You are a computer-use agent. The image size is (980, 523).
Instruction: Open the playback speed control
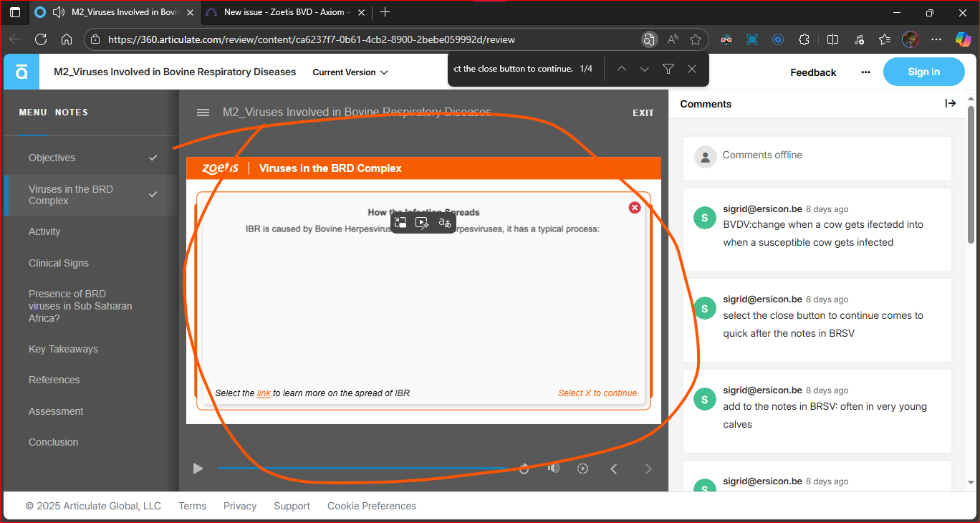coord(582,469)
